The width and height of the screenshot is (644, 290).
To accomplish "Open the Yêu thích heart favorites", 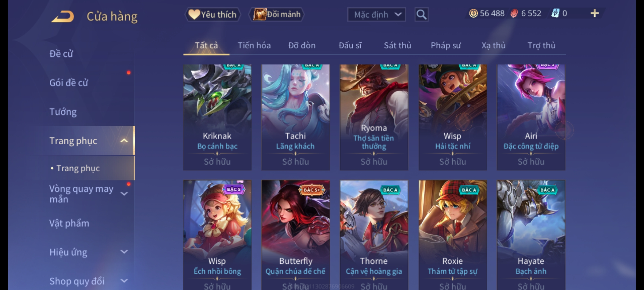I will coord(194,14).
